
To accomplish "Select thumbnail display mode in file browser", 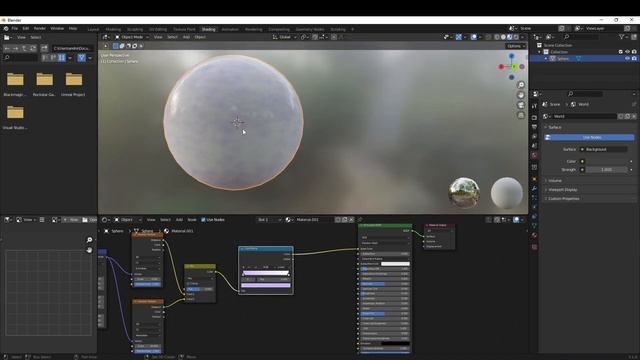I will pos(62,58).
